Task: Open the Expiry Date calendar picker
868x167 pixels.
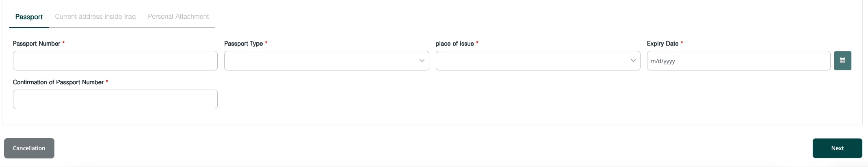Action: click(x=842, y=61)
